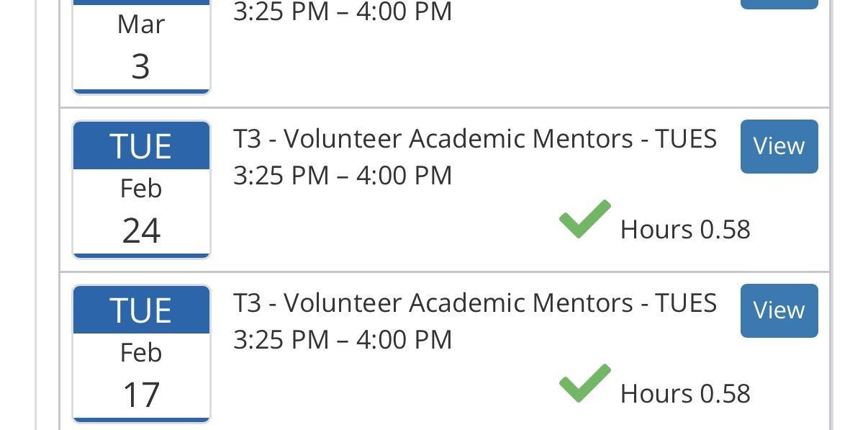
Task: Click the green checkmark on the Feb 17 shift
Action: pyautogui.click(x=584, y=383)
